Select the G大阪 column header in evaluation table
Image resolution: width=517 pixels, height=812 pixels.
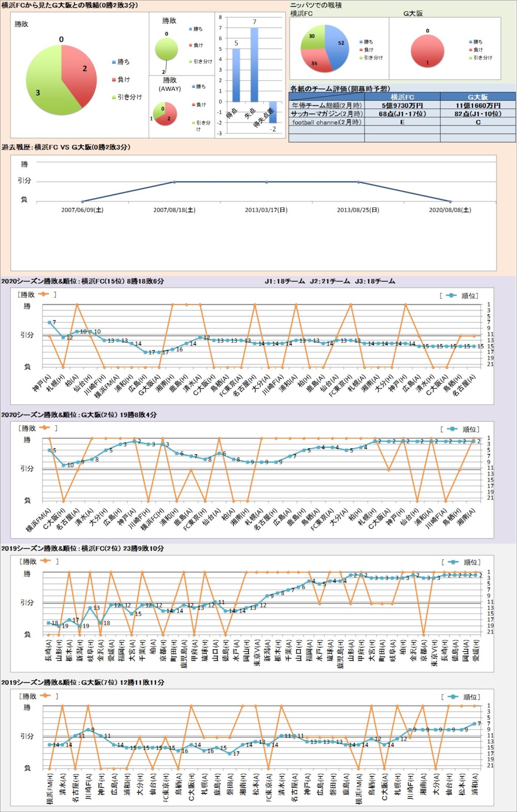(x=478, y=97)
